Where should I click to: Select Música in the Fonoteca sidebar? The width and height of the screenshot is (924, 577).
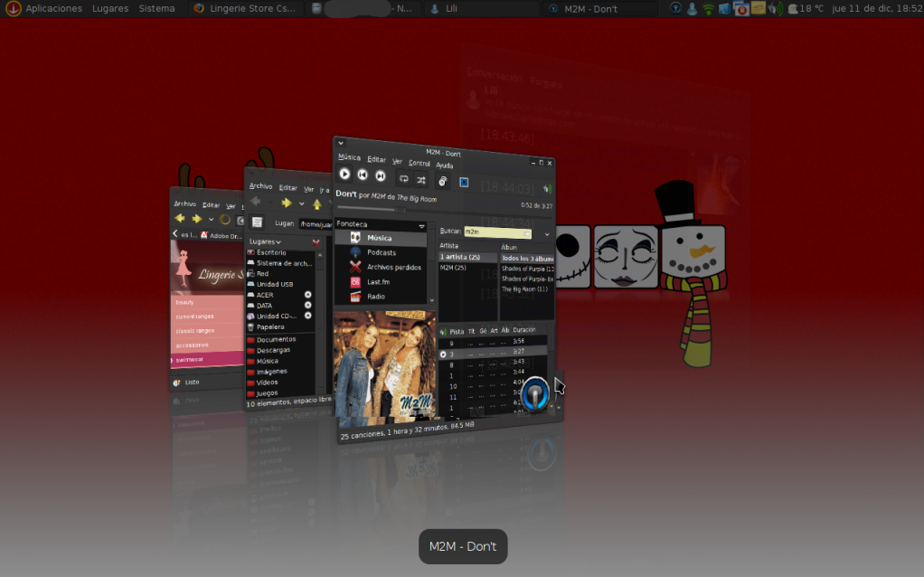(381, 238)
